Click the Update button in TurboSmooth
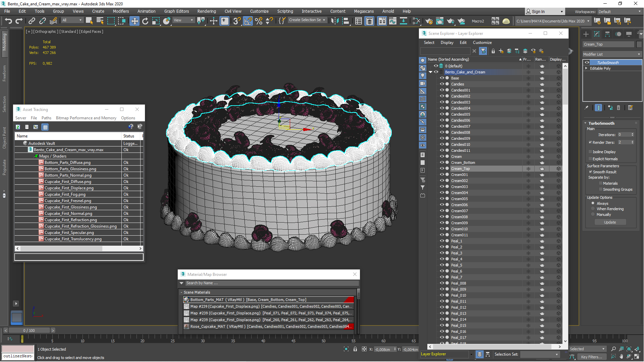The width and height of the screenshot is (644, 362). tap(610, 222)
